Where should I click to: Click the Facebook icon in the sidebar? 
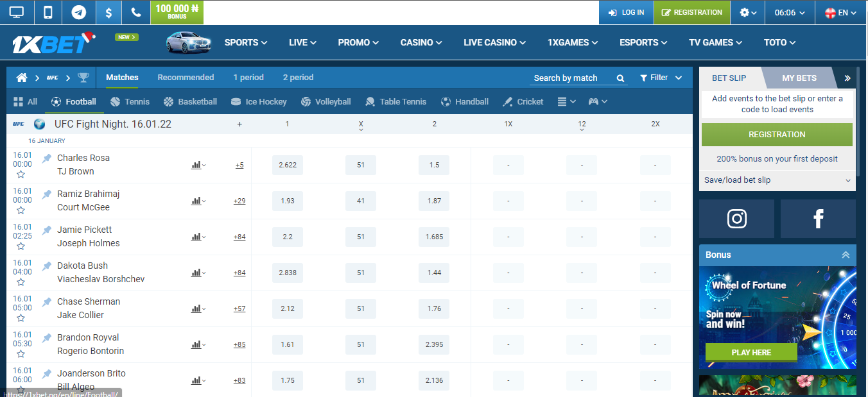(x=818, y=218)
